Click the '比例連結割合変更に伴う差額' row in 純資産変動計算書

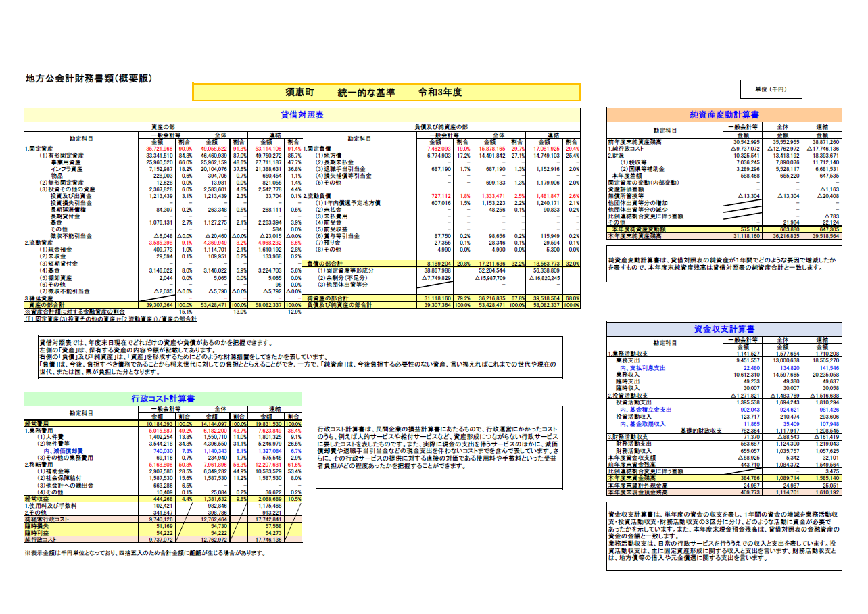[725, 216]
